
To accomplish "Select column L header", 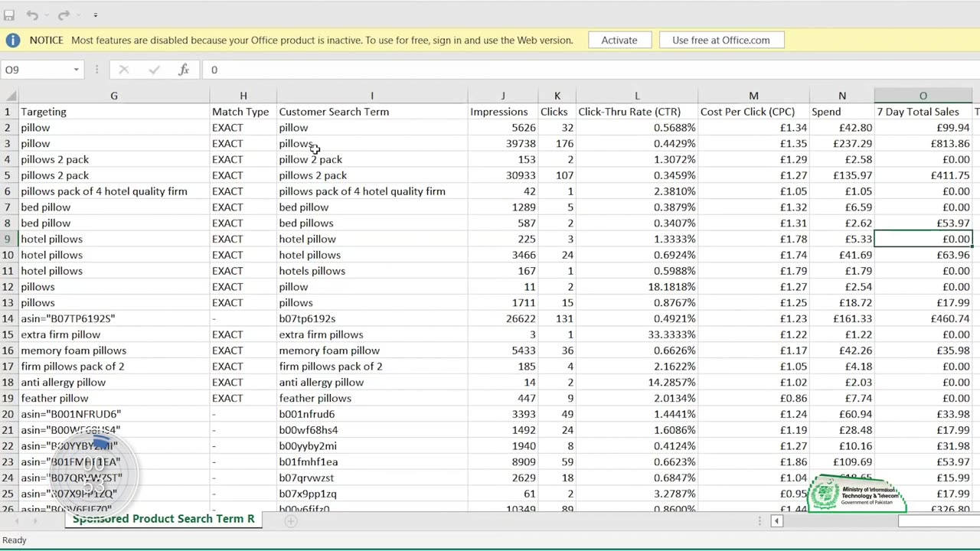I will click(x=637, y=96).
